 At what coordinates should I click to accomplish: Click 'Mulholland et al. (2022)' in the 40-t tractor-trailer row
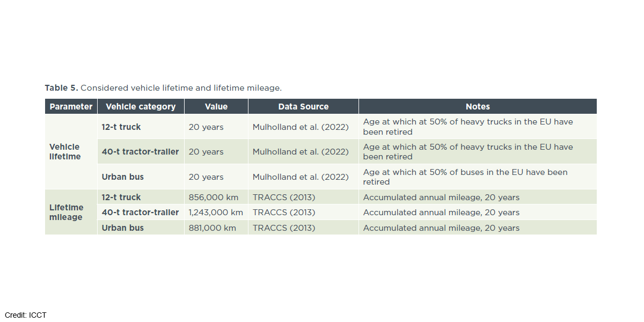tap(301, 151)
